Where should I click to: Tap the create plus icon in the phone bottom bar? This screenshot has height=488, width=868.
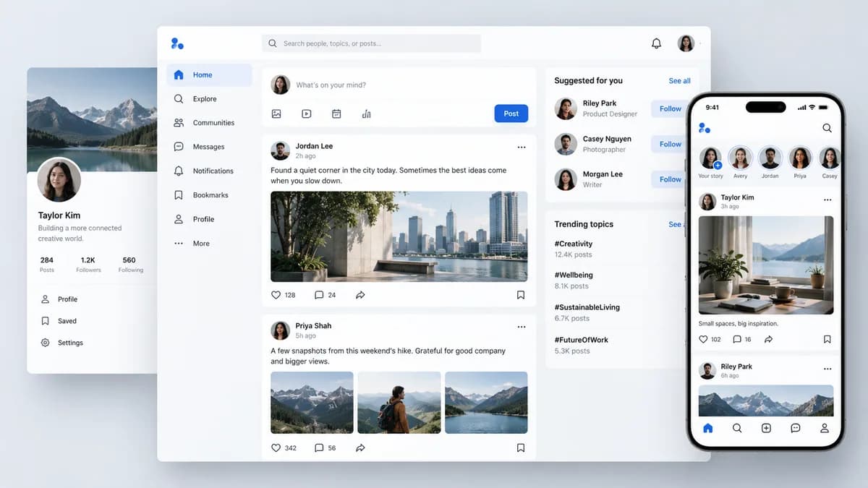(766, 428)
